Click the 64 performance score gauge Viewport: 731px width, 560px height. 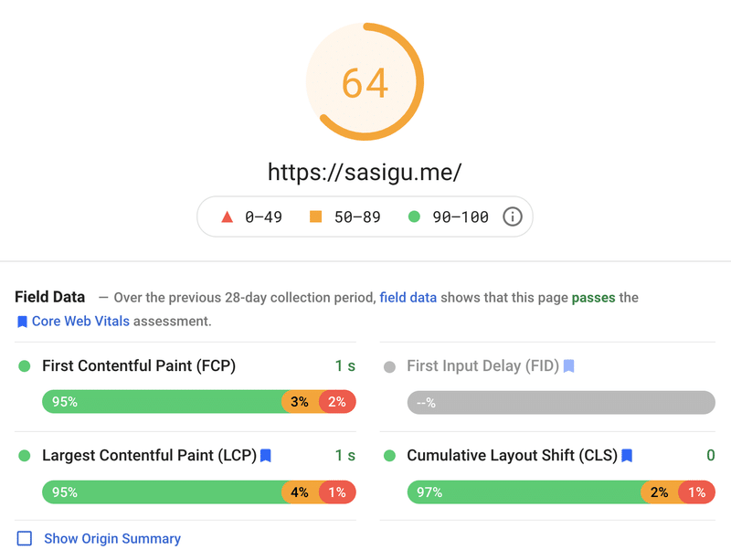click(x=365, y=83)
